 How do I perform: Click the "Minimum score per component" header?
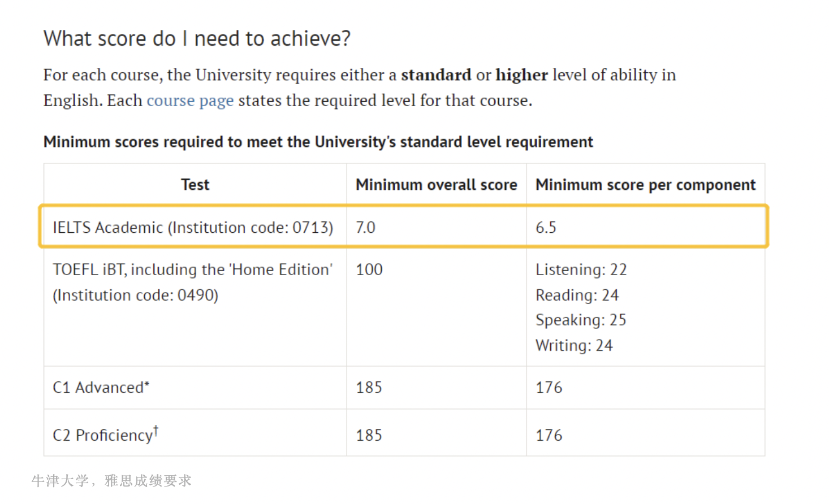pos(645,185)
